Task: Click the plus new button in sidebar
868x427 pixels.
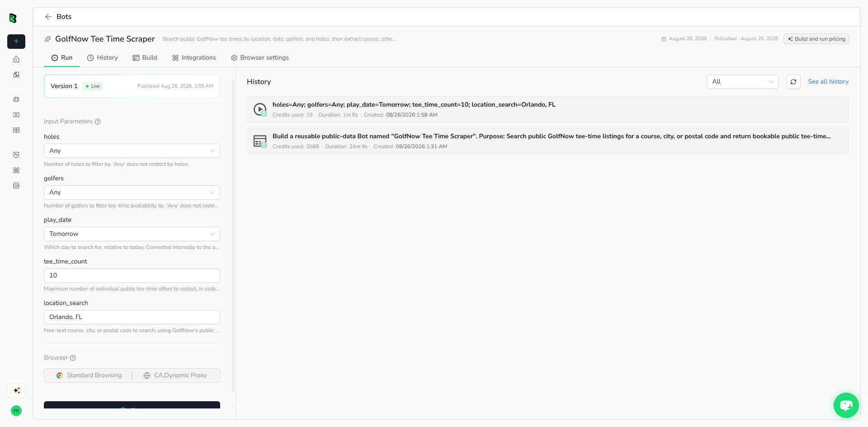Action: point(16,42)
